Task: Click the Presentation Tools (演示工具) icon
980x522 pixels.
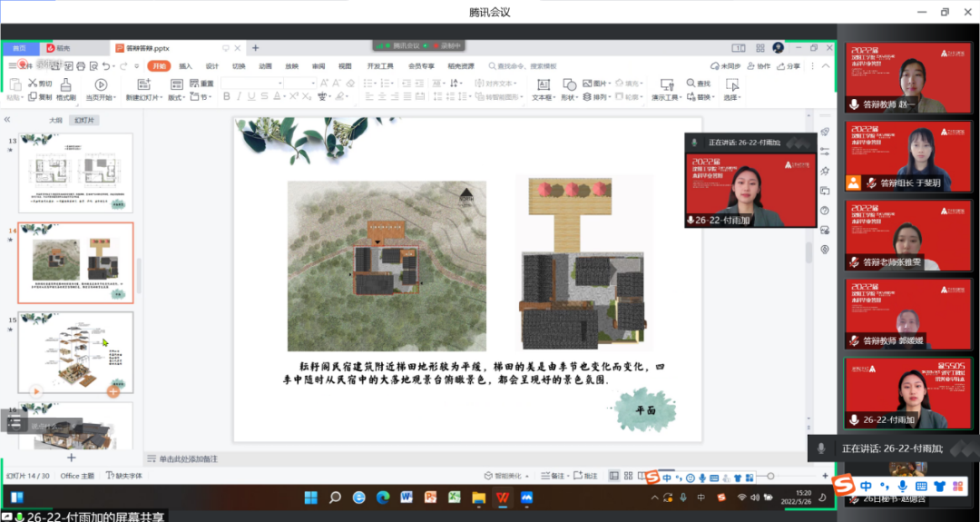Action: pyautogui.click(x=667, y=84)
